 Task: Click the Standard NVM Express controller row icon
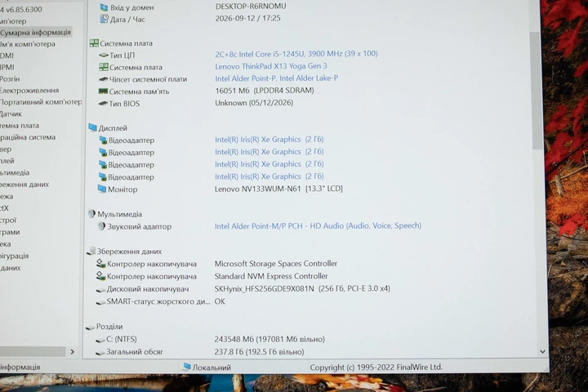coord(100,276)
